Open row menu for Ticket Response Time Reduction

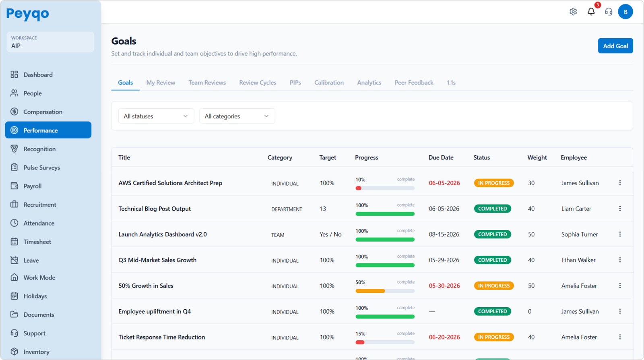620,337
